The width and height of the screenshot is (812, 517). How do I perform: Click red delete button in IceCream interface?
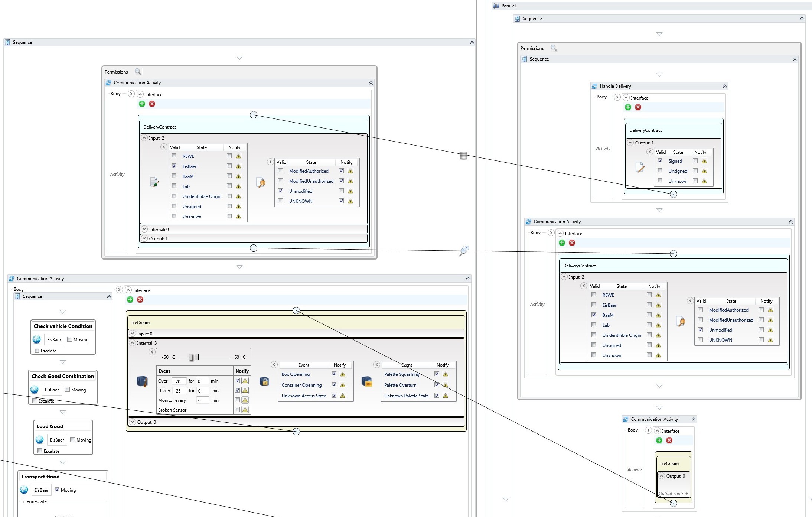pyautogui.click(x=140, y=300)
